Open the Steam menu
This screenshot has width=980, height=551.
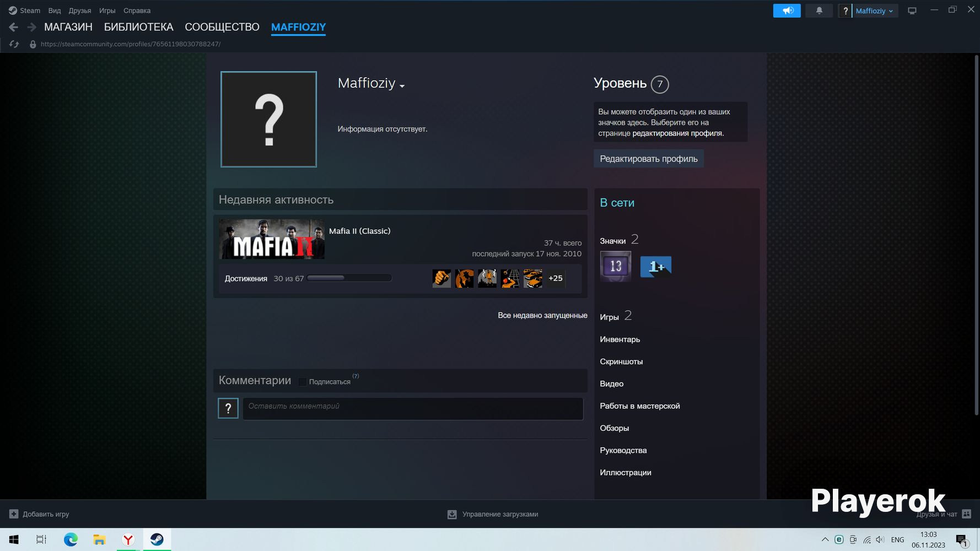point(30,10)
